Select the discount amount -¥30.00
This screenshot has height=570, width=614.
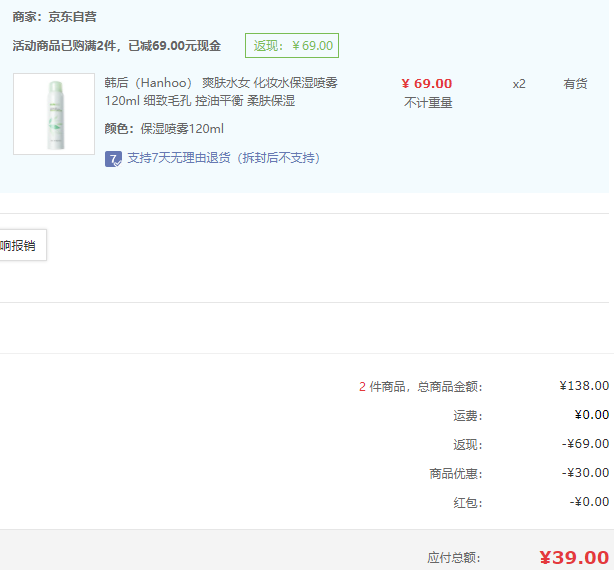(x=585, y=473)
